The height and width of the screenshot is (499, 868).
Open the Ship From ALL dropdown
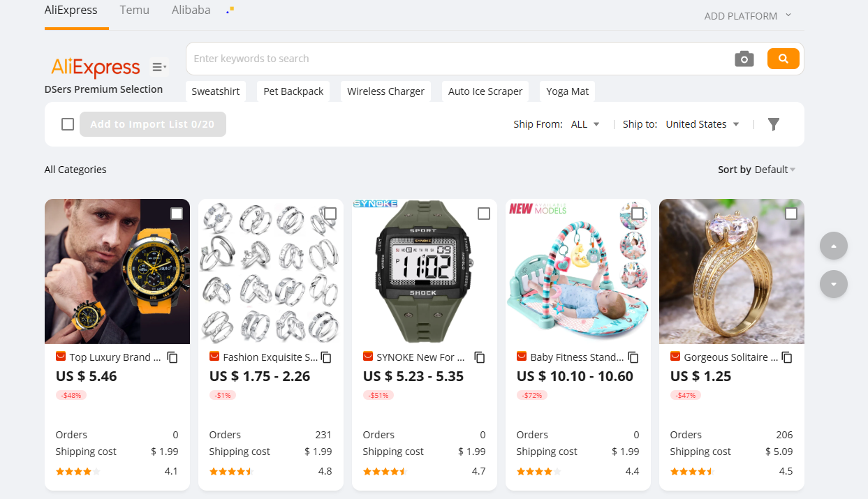click(x=585, y=124)
